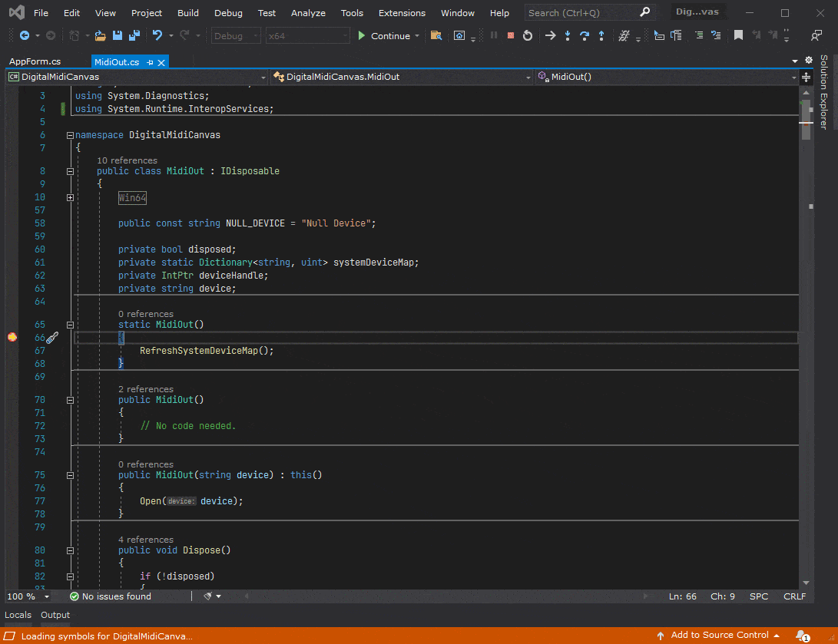Click the Save All icon in the toolbar
Image resolution: width=838 pixels, height=644 pixels.
134,36
